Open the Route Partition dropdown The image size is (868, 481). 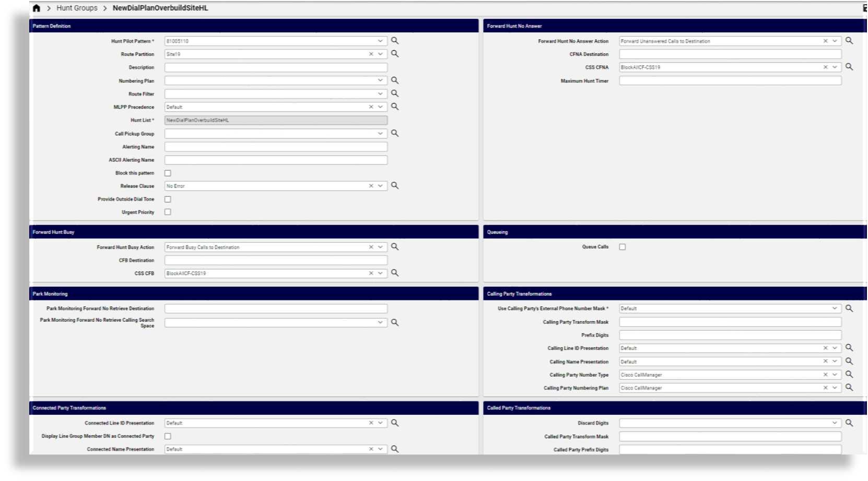point(380,54)
